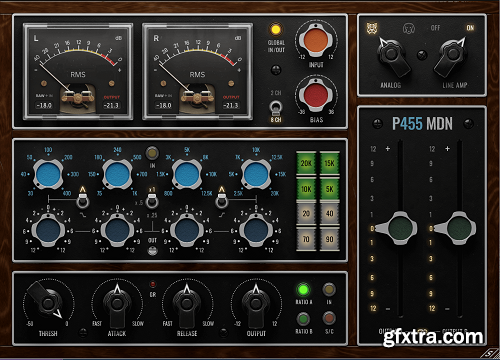The height and width of the screenshot is (360, 500).
Task: Click the R channel VU meter display
Action: point(197,72)
